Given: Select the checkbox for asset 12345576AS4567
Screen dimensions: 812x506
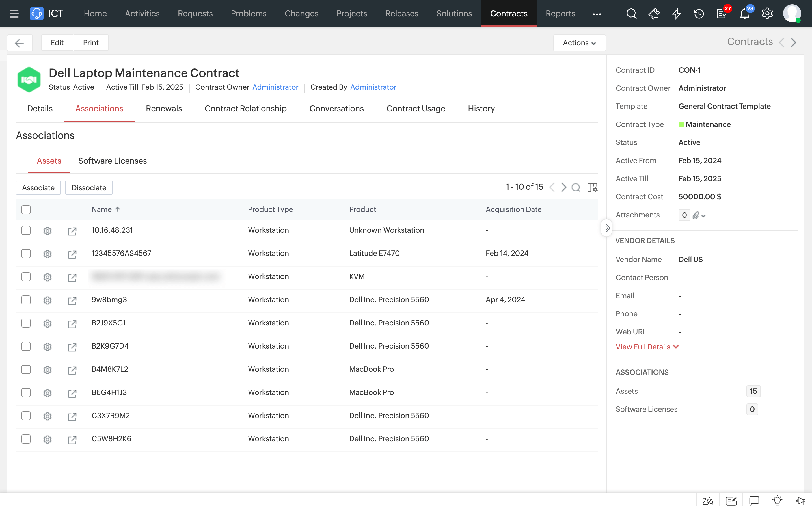Looking at the screenshot, I should [26, 253].
